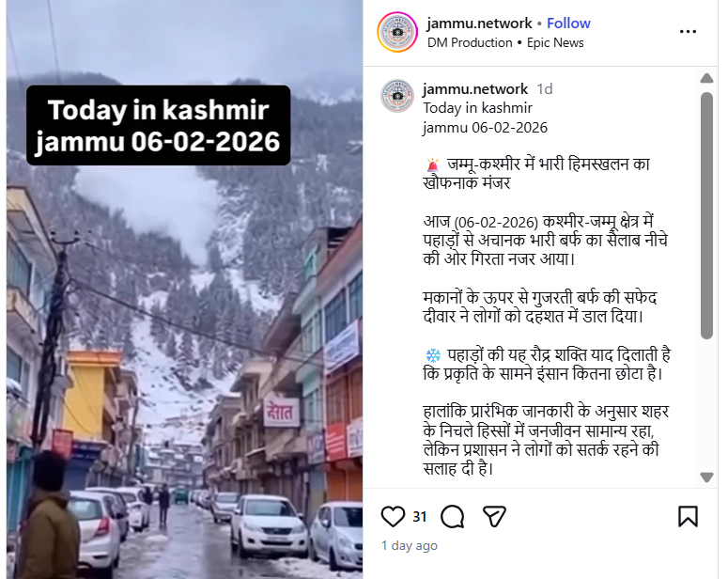Image resolution: width=728 pixels, height=579 pixels.
Task: Click the caption scrollbar thumb
Action: [x=706, y=215]
